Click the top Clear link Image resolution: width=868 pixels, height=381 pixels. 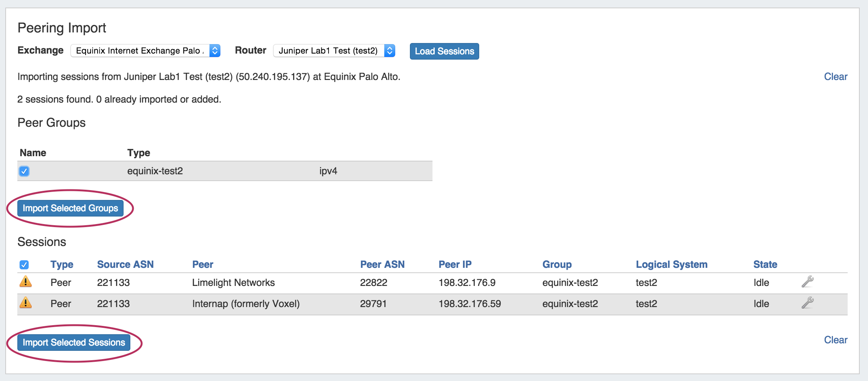pos(835,77)
